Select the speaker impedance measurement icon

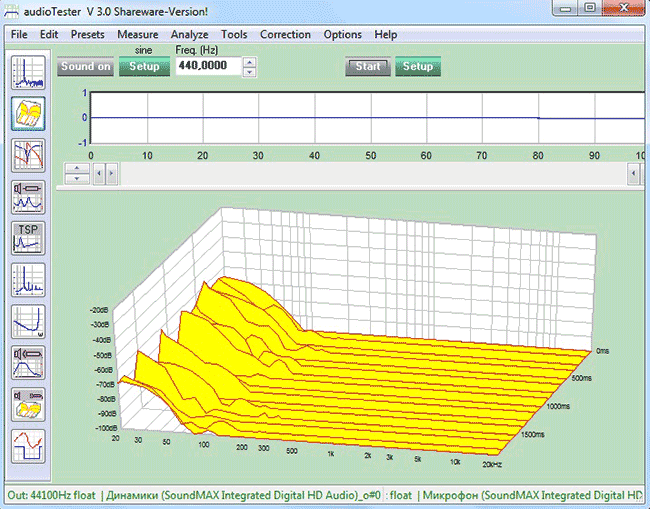(x=28, y=197)
